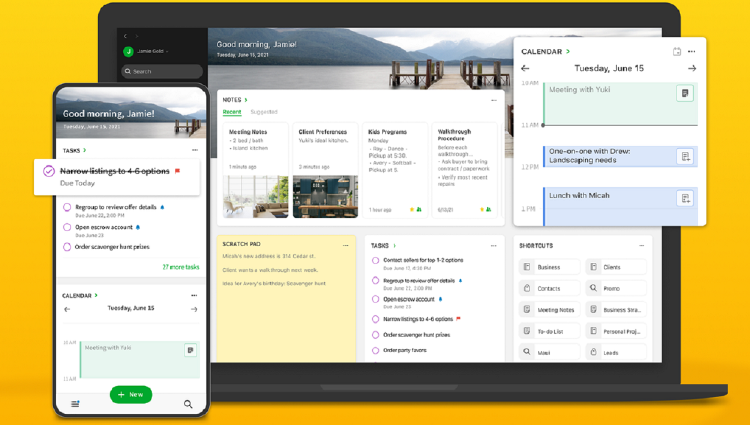Open Client Preferences note card
750x425 pixels.
(x=325, y=170)
